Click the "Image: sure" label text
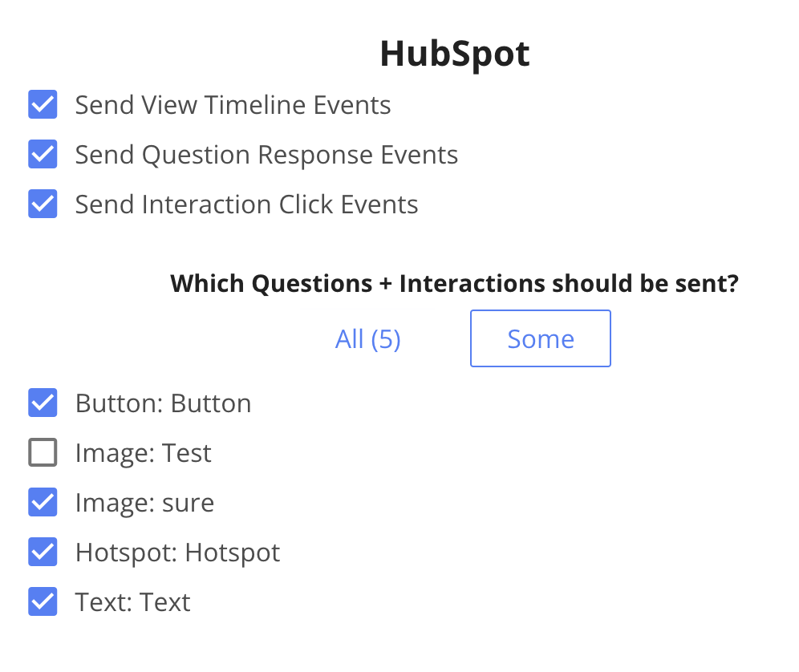This screenshot has width=799, height=672. pyautogui.click(x=144, y=503)
